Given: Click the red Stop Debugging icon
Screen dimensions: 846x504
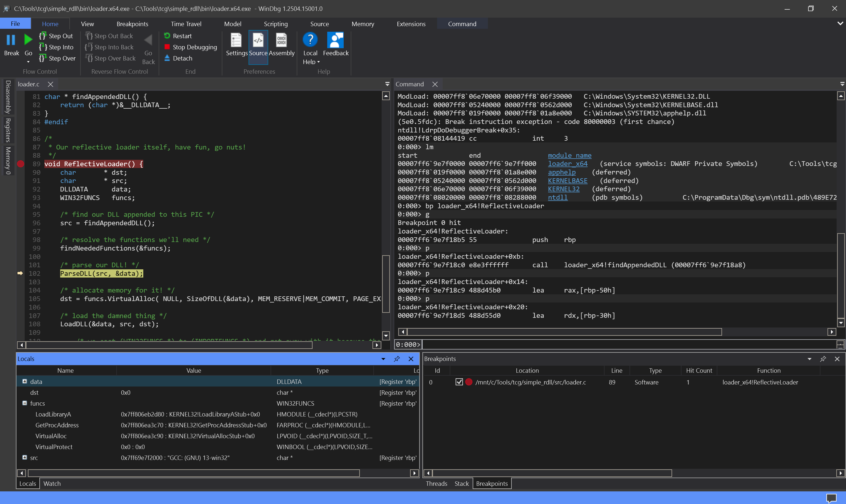Looking at the screenshot, I should (x=167, y=47).
